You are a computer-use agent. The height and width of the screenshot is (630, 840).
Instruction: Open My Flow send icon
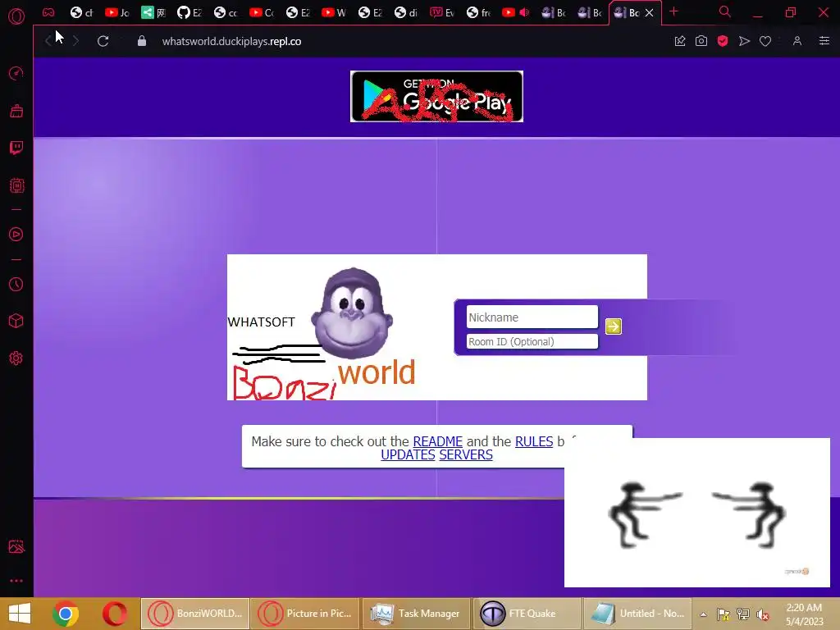click(x=744, y=41)
